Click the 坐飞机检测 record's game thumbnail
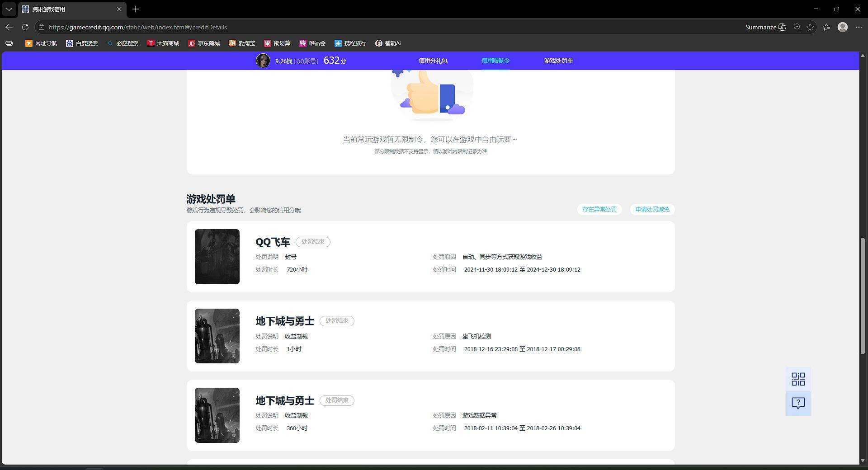This screenshot has height=470, width=868. click(x=217, y=336)
